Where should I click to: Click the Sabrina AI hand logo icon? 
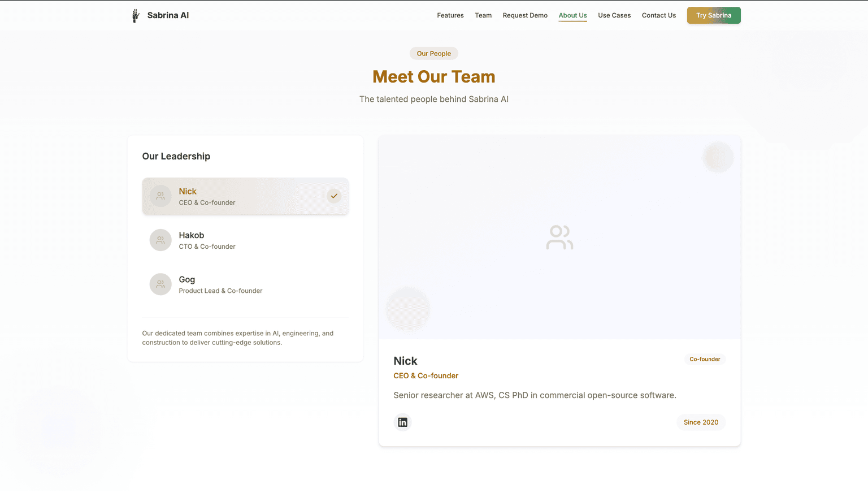(136, 15)
